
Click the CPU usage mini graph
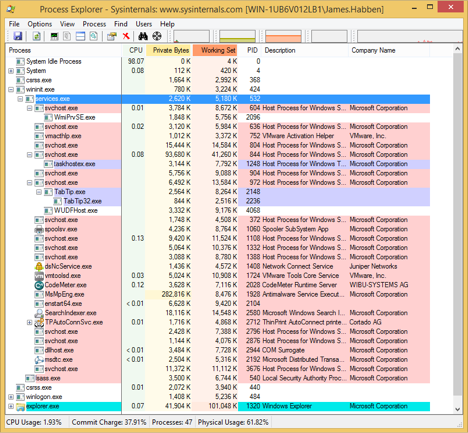[191, 36]
